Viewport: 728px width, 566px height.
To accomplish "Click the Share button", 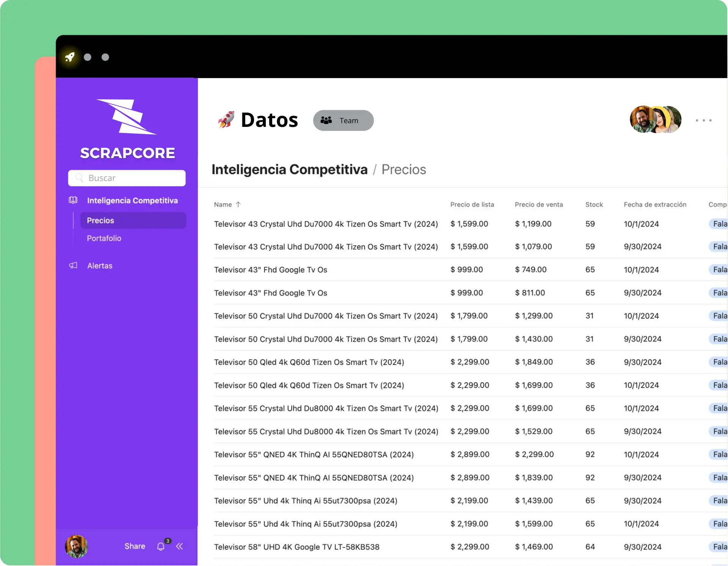I will pyautogui.click(x=135, y=546).
